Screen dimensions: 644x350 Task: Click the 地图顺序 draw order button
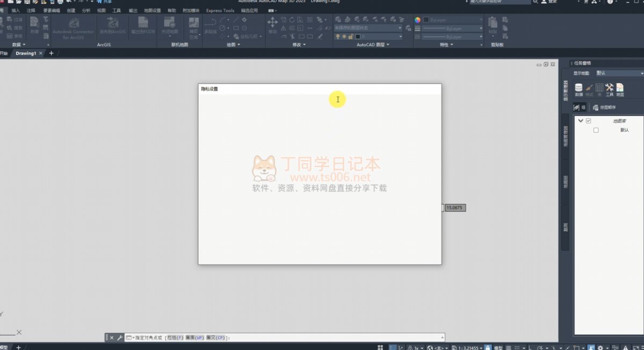point(604,108)
